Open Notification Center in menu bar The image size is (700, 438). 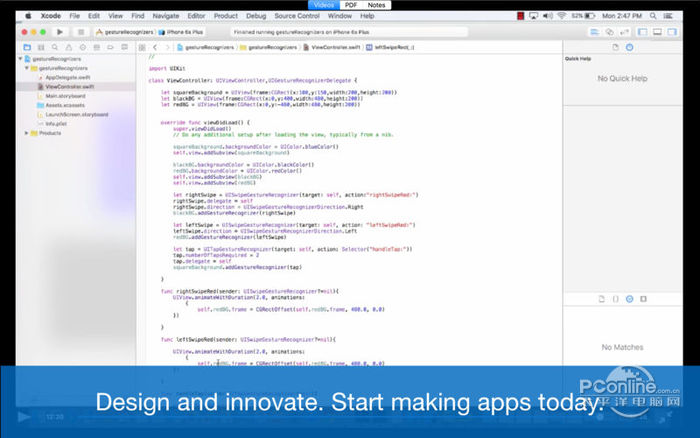[x=668, y=16]
